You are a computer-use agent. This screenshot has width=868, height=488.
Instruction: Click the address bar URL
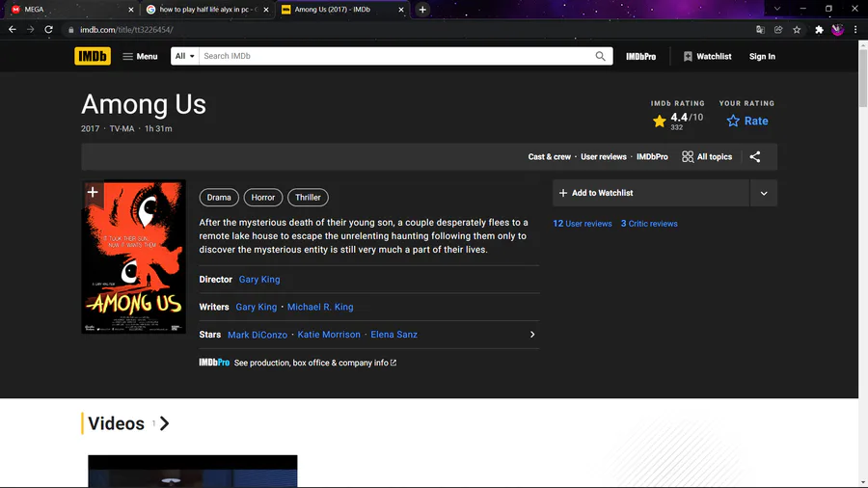[x=126, y=30]
